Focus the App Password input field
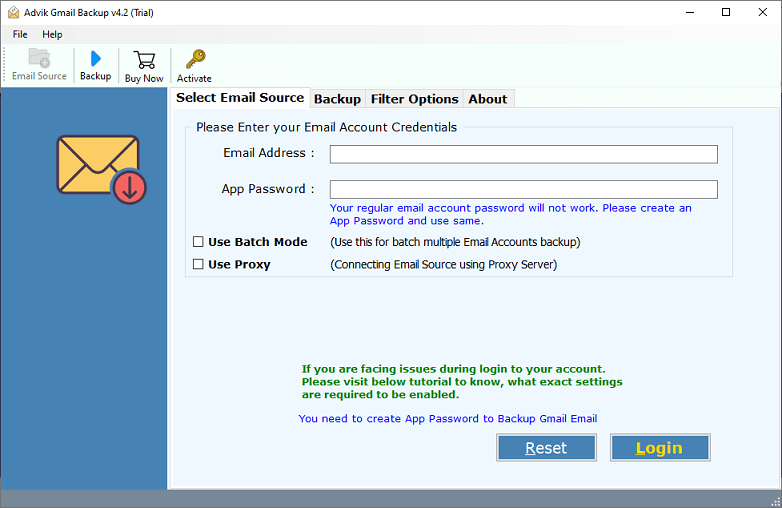782x508 pixels. point(524,189)
